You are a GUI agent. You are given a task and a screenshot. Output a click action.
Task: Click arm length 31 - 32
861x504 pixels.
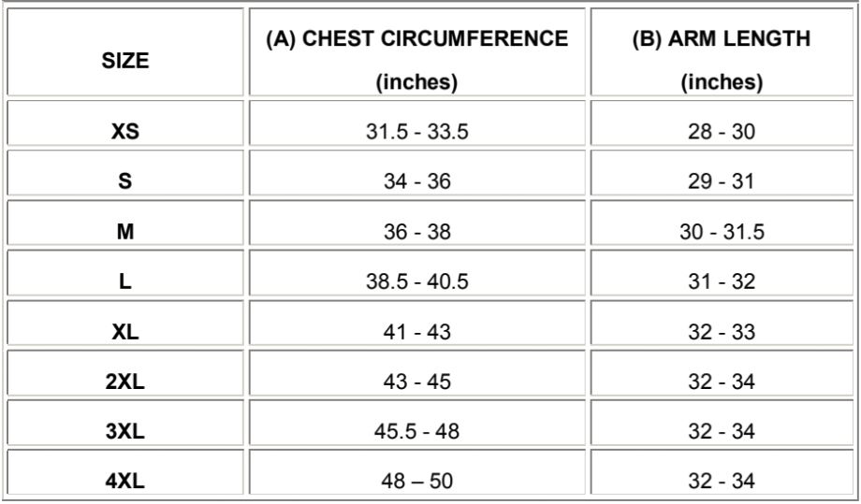coord(722,282)
